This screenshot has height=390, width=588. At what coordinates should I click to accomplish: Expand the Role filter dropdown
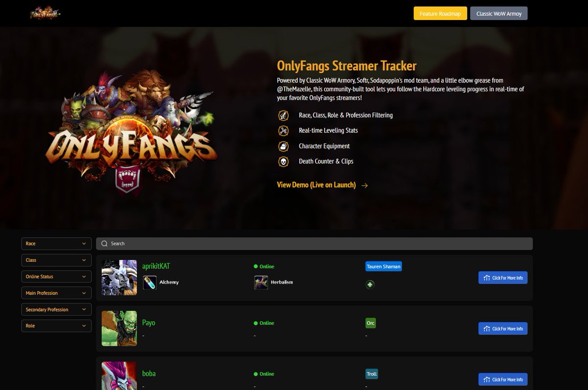[x=56, y=326]
